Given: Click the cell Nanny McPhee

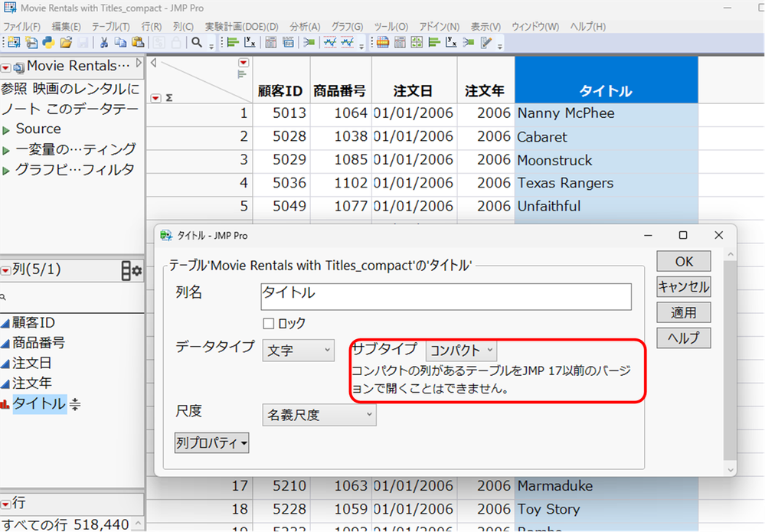Looking at the screenshot, I should [x=606, y=113].
